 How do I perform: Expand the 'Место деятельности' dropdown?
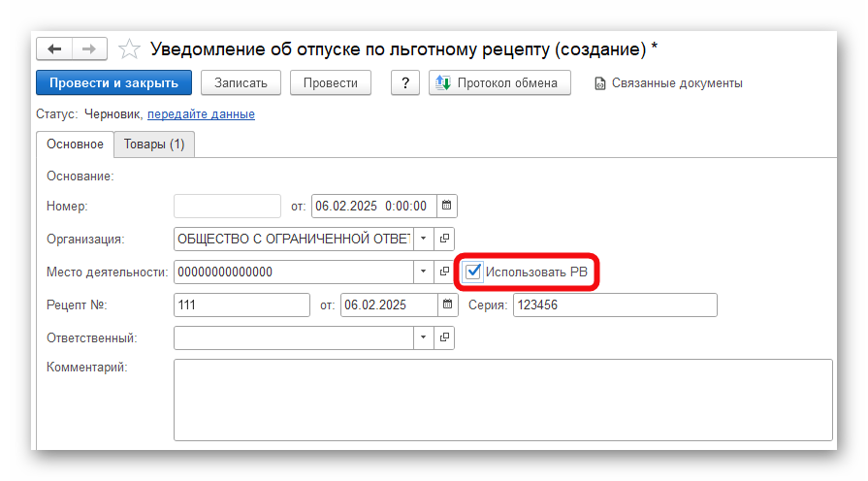[x=424, y=273]
